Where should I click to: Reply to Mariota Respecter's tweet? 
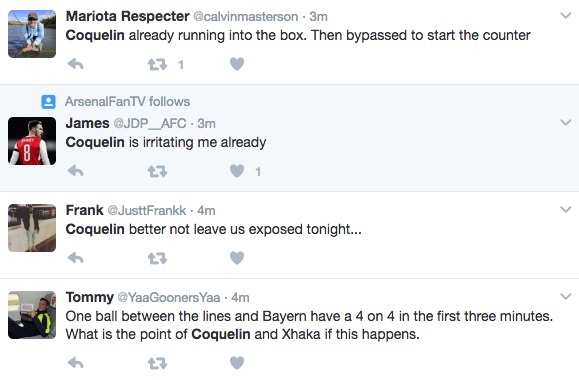[76, 64]
